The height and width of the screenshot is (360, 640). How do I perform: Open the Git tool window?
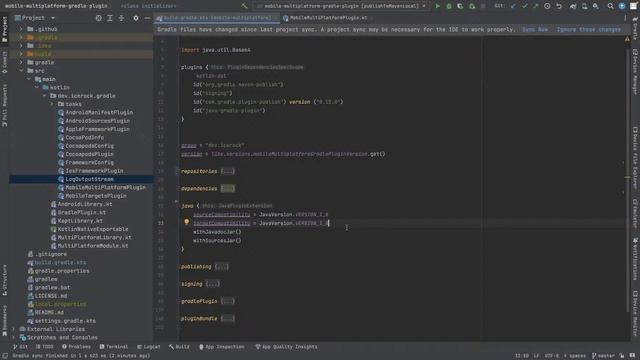[20, 347]
